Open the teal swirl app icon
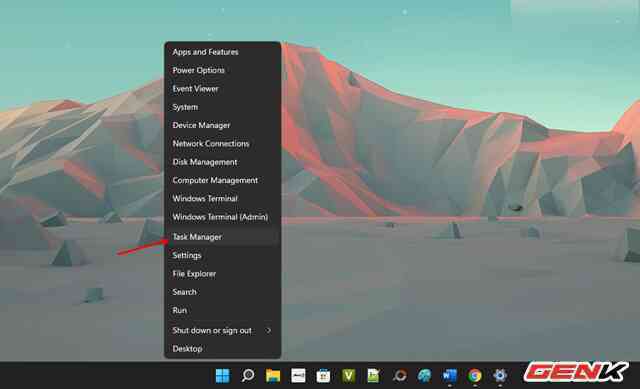This screenshot has height=389, width=640. [424, 376]
